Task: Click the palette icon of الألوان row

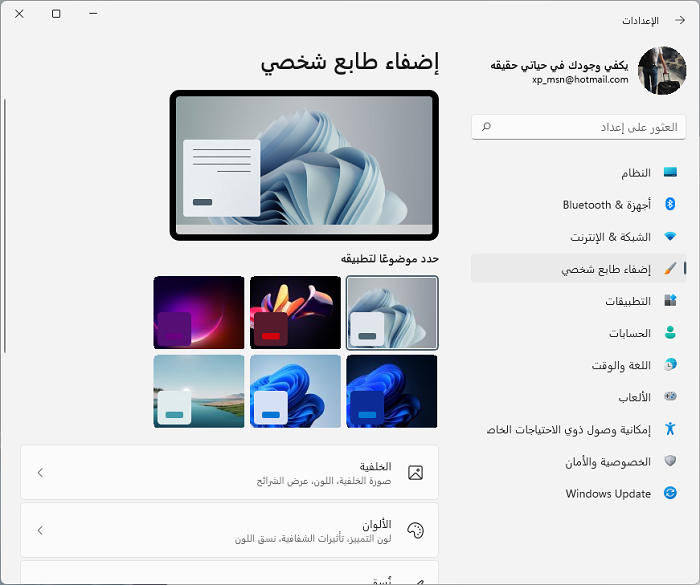Action: point(416,531)
